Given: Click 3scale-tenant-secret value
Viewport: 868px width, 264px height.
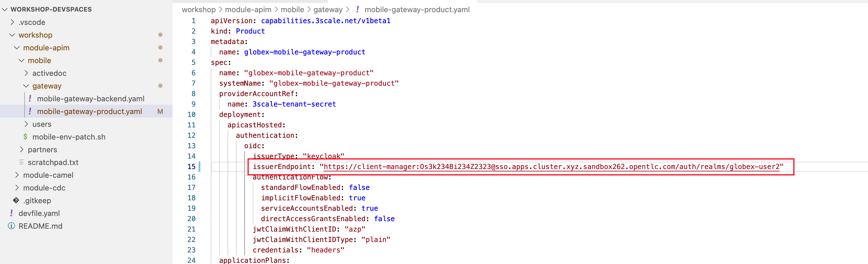Looking at the screenshot, I should [294, 104].
